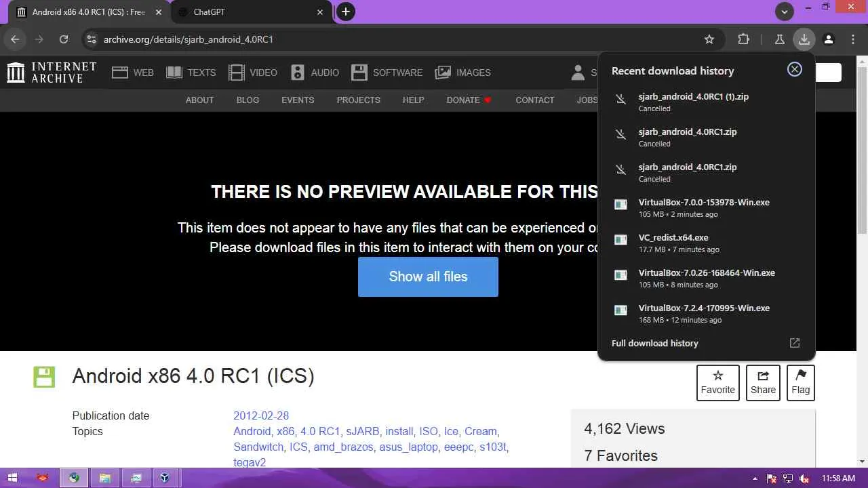Favorite this item with the star button
This screenshot has height=488, width=868.
click(717, 383)
